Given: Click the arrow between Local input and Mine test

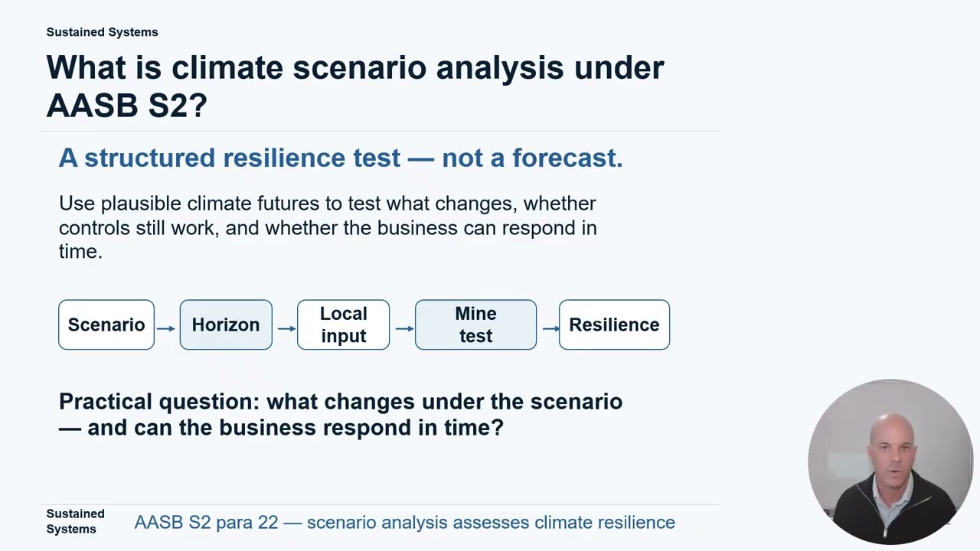Looking at the screenshot, I should [405, 328].
